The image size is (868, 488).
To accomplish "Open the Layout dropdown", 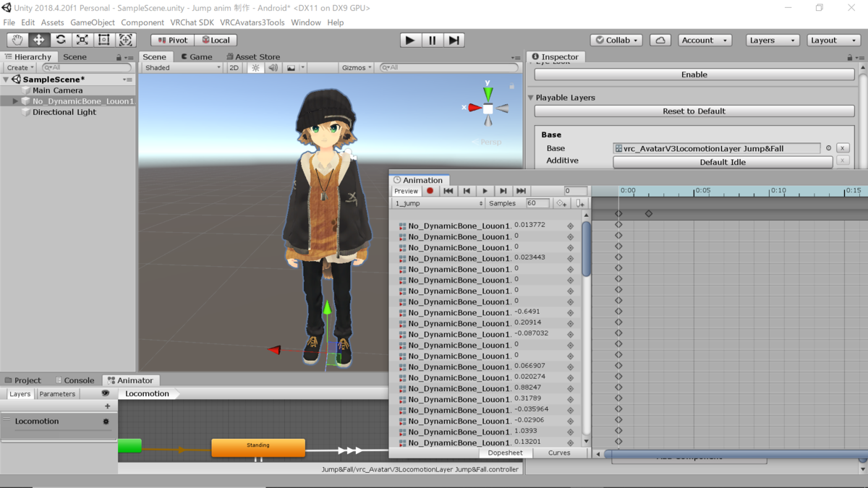I will [x=833, y=40].
